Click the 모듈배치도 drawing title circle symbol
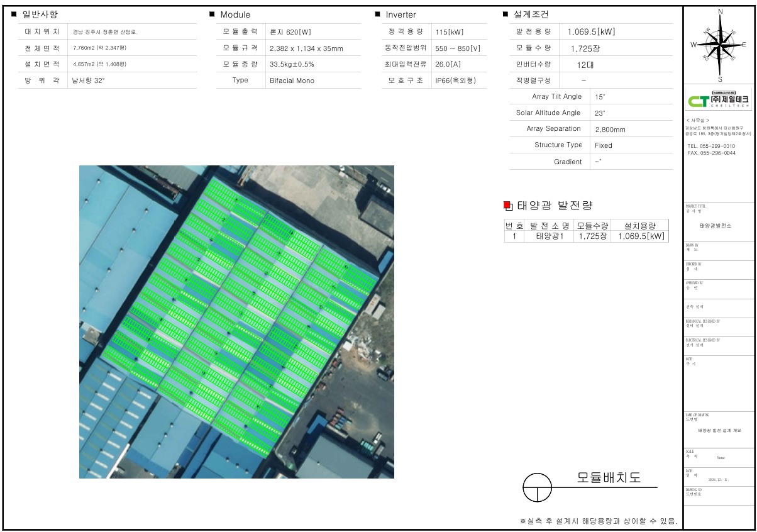 point(537,487)
